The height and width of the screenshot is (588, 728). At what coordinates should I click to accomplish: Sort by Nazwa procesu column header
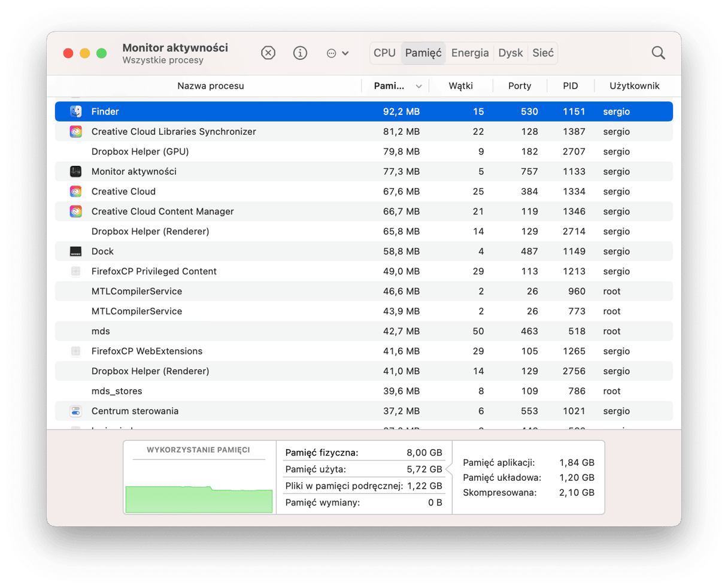click(210, 86)
